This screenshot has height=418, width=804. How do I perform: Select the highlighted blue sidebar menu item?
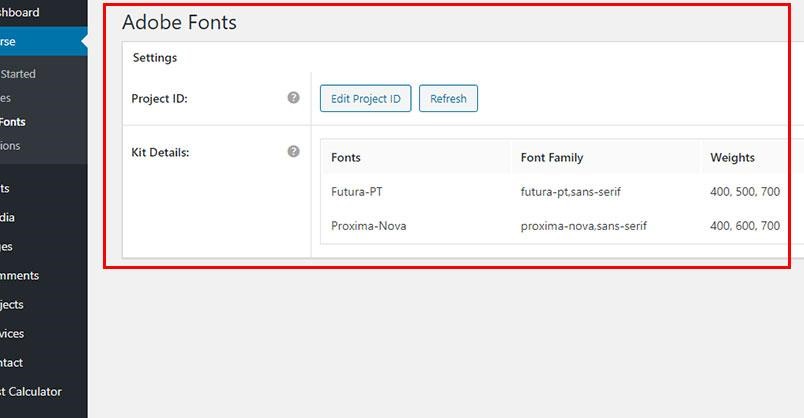click(44, 42)
